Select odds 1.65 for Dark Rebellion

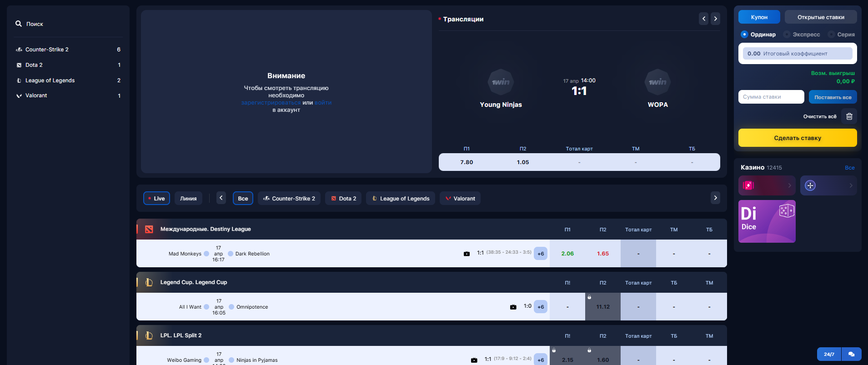(x=603, y=254)
